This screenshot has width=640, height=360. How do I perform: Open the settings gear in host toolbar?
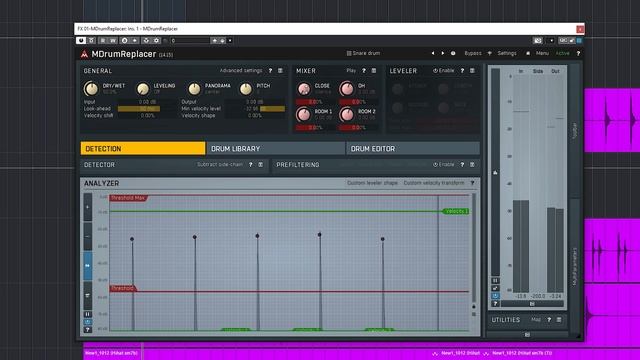(156, 40)
